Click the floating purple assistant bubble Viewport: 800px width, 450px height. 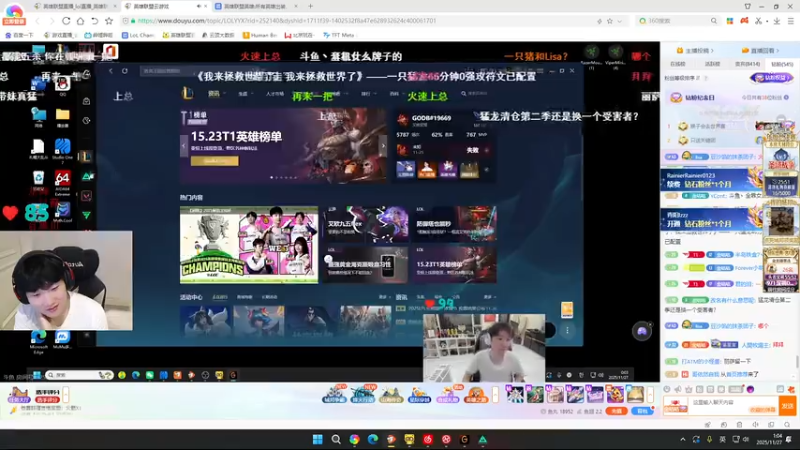tap(642, 331)
